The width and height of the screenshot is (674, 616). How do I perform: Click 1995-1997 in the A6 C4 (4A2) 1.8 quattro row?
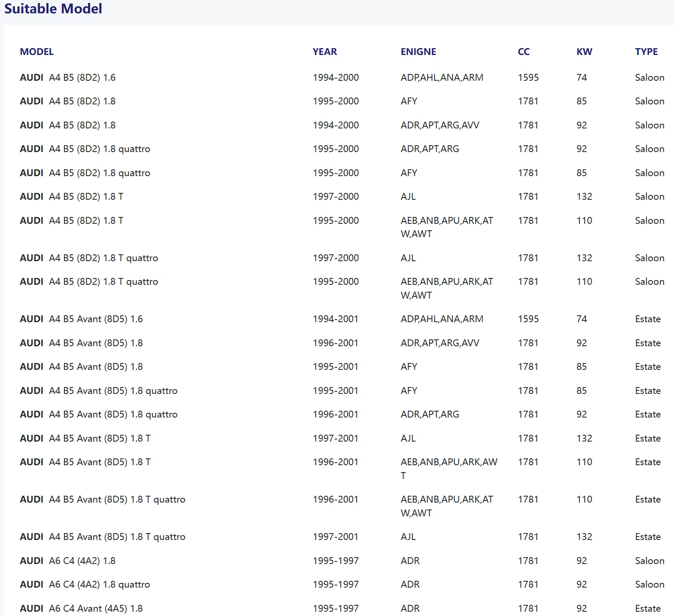336,585
